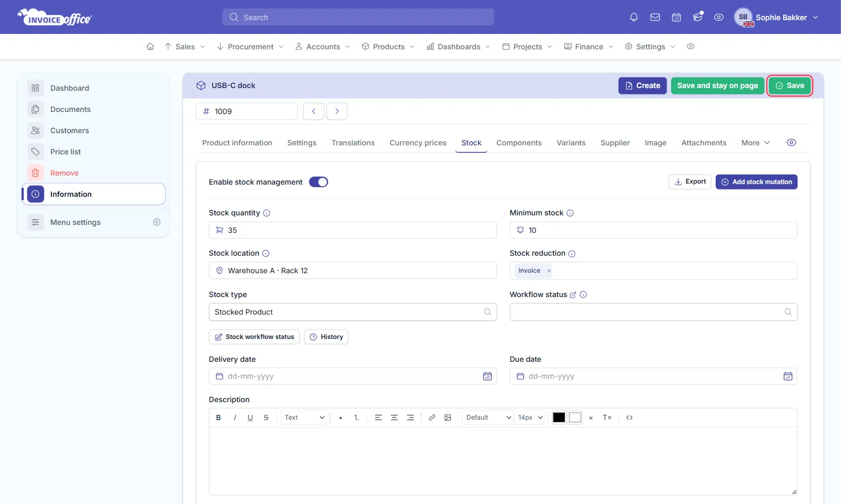This screenshot has height=504, width=841.
Task: Open Sophie Bakker user menu
Action: click(x=777, y=18)
